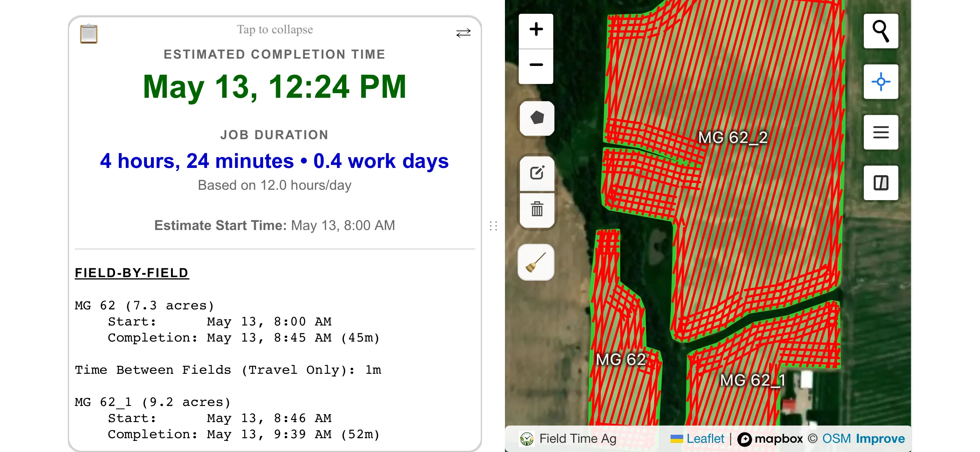This screenshot has height=452, width=980.
Task: Click Time Between Fields travel line
Action: pyautogui.click(x=228, y=370)
